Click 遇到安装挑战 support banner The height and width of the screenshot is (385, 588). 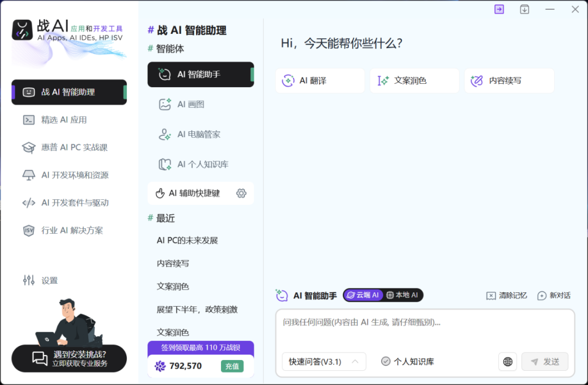tap(69, 358)
